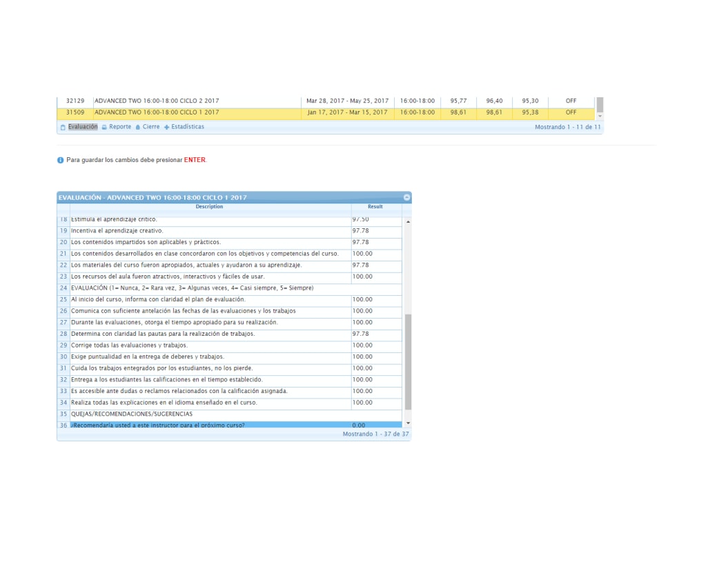Viewport: 728px width, 562px height.
Task: Select row 20 about contenidos aplicables y prácticos
Action: pyautogui.click(x=229, y=242)
